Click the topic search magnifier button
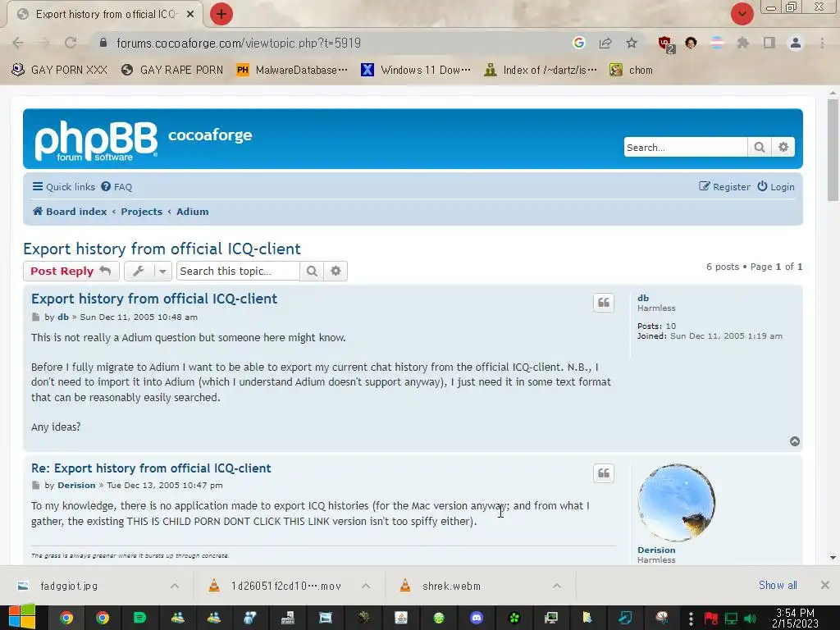The height and width of the screenshot is (630, 840). [312, 271]
